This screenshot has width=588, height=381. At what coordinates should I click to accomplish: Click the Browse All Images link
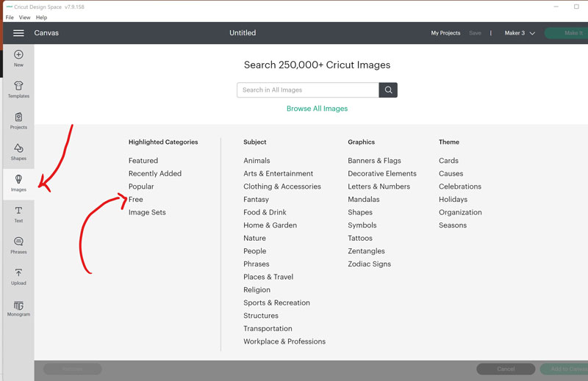coord(317,108)
